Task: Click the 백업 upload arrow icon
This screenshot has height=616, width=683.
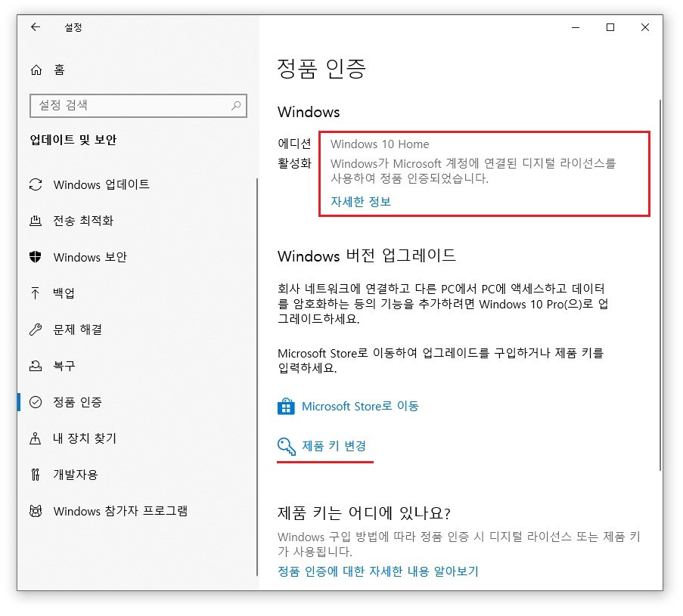Action: [36, 293]
